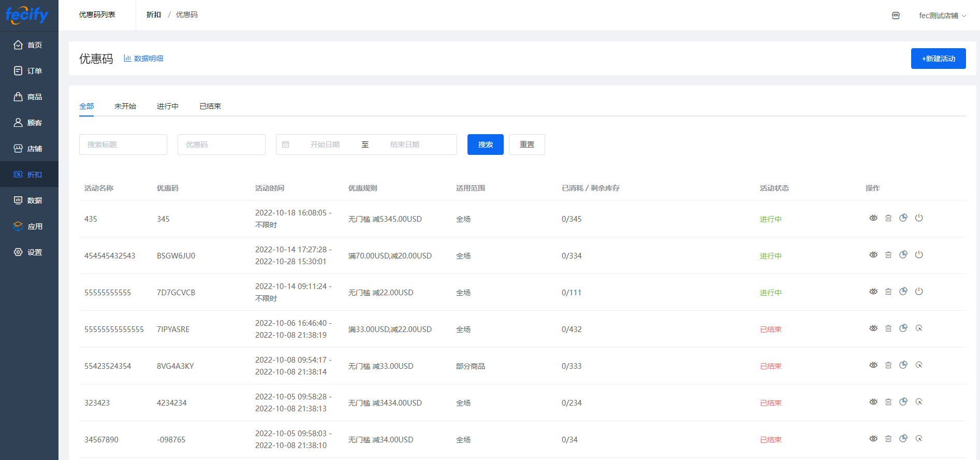
Task: Click the 结束日期 date field
Action: 405,145
